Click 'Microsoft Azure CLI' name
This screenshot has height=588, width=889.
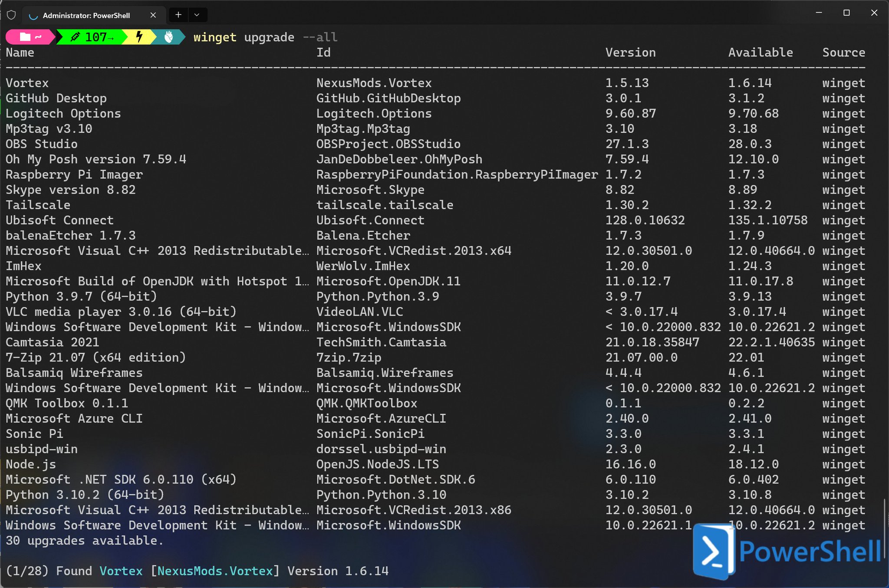pos(74,419)
